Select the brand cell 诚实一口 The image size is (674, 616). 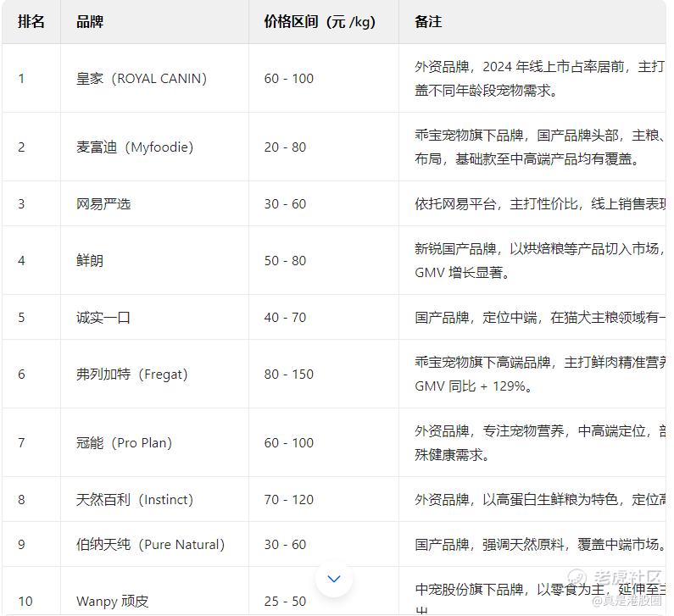103,318
